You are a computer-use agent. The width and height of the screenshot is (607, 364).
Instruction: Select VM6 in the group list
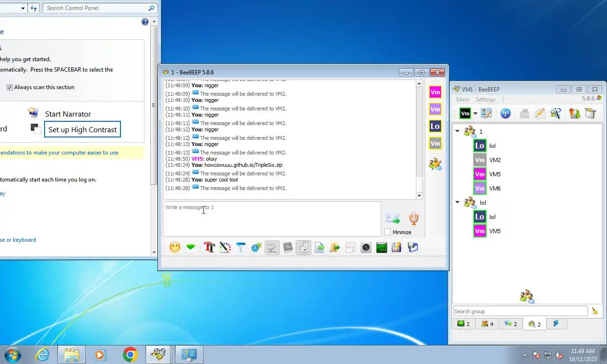495,188
